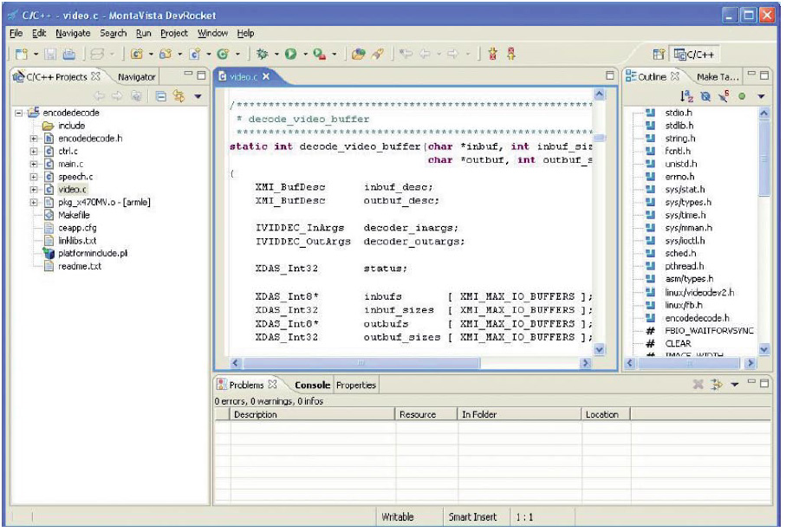Select readme.txt in the project tree
This screenshot has width=786, height=532.
[80, 266]
